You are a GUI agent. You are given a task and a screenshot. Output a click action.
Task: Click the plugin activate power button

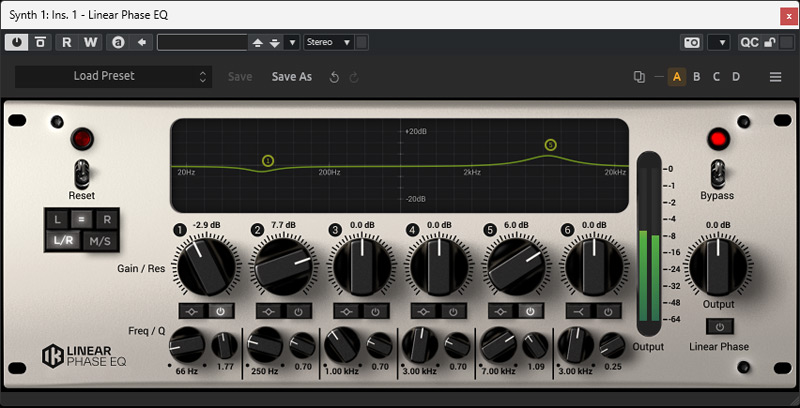(x=18, y=42)
